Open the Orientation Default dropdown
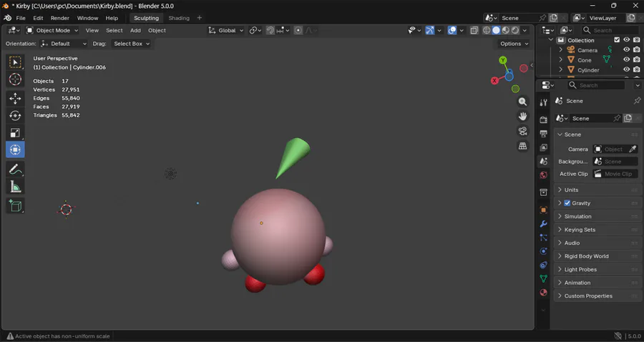 (x=64, y=44)
